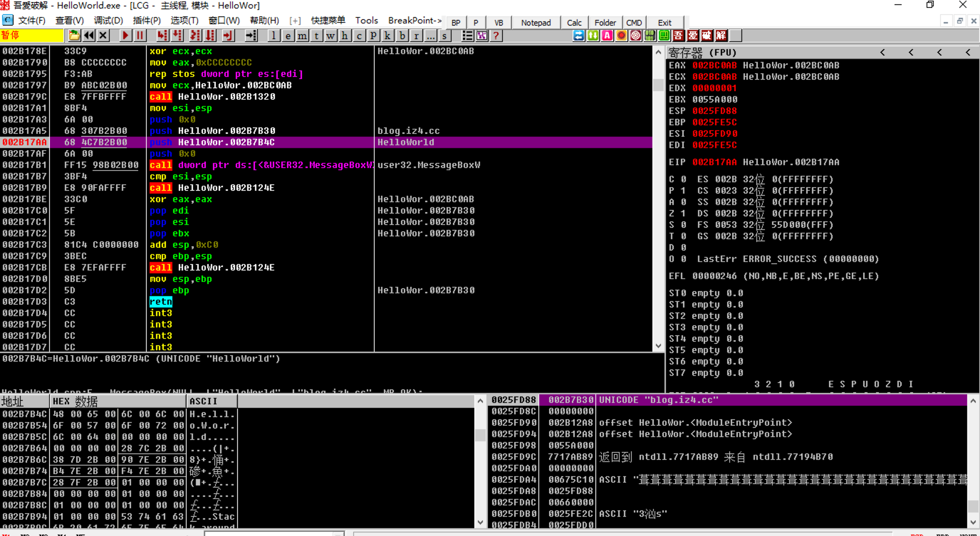The width and height of the screenshot is (980, 536).
Task: Open CMD from the toolbar
Action: click(x=634, y=23)
